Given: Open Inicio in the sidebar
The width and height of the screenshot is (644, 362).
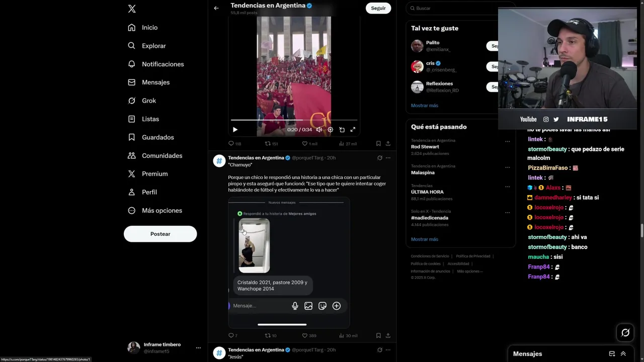Looking at the screenshot, I should [143, 28].
